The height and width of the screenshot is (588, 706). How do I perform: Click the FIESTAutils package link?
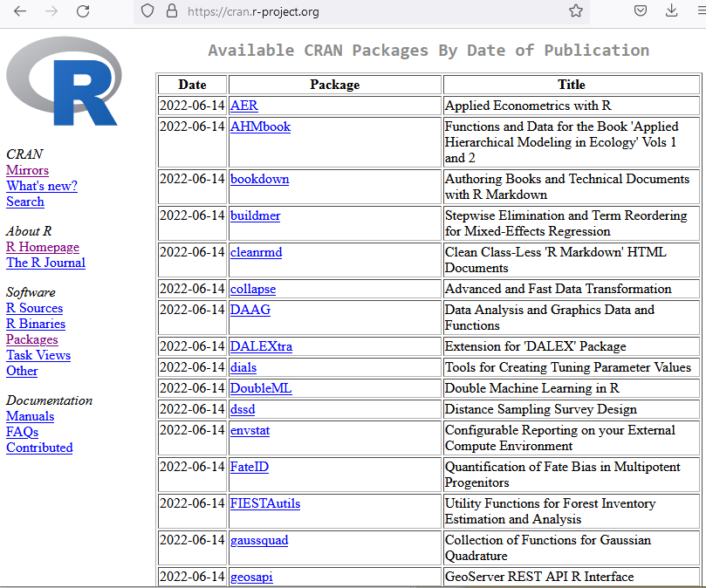[265, 503]
